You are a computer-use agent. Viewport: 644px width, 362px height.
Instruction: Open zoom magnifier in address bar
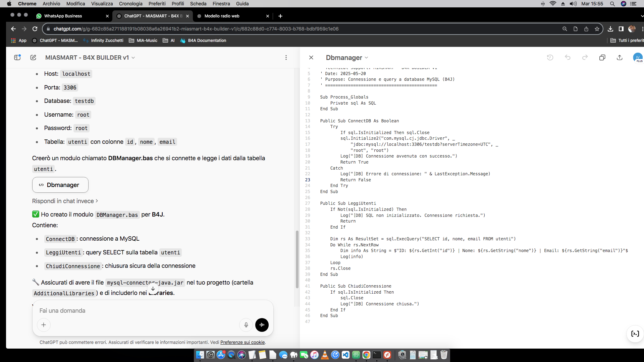pyautogui.click(x=565, y=29)
